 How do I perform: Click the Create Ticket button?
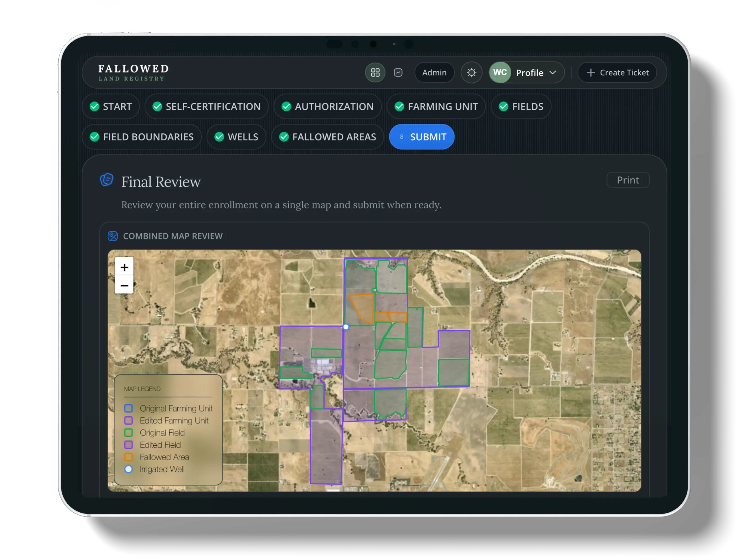click(x=617, y=72)
